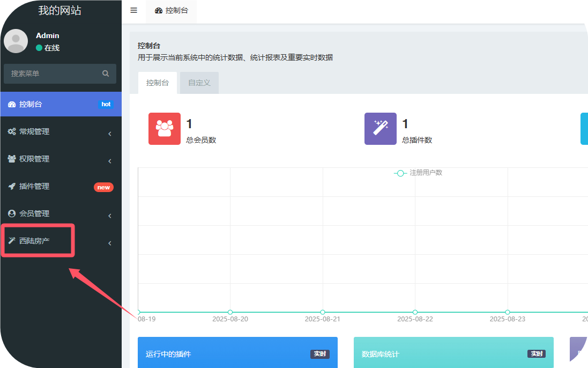The image size is (588, 368).
Task: Click the magic wand icon for 西陆房产
Action: [11, 241]
